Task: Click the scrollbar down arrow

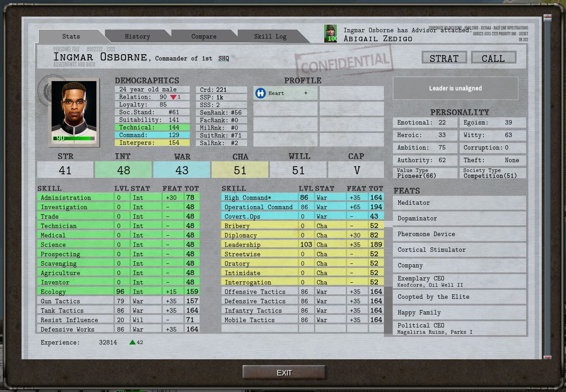Action: click(547, 358)
